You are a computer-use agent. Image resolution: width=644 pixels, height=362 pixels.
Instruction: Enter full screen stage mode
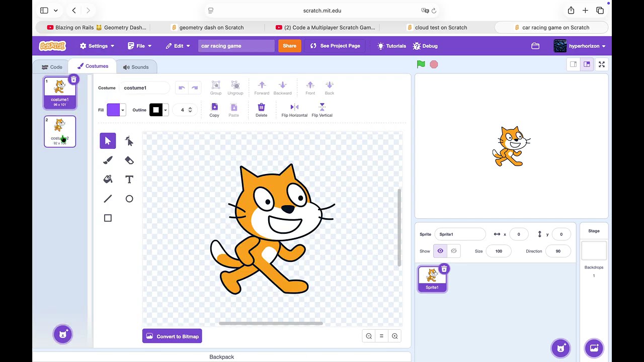click(602, 64)
